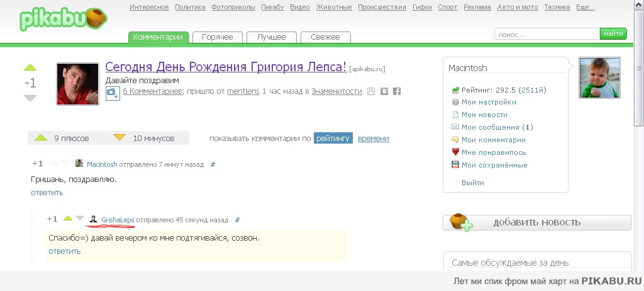Open Мне понравилось

494,152
